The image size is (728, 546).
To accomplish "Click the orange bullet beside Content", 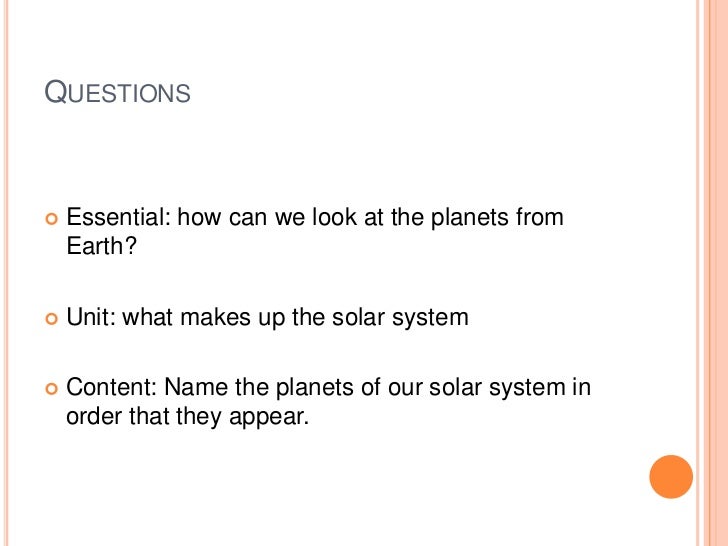I will (52, 389).
